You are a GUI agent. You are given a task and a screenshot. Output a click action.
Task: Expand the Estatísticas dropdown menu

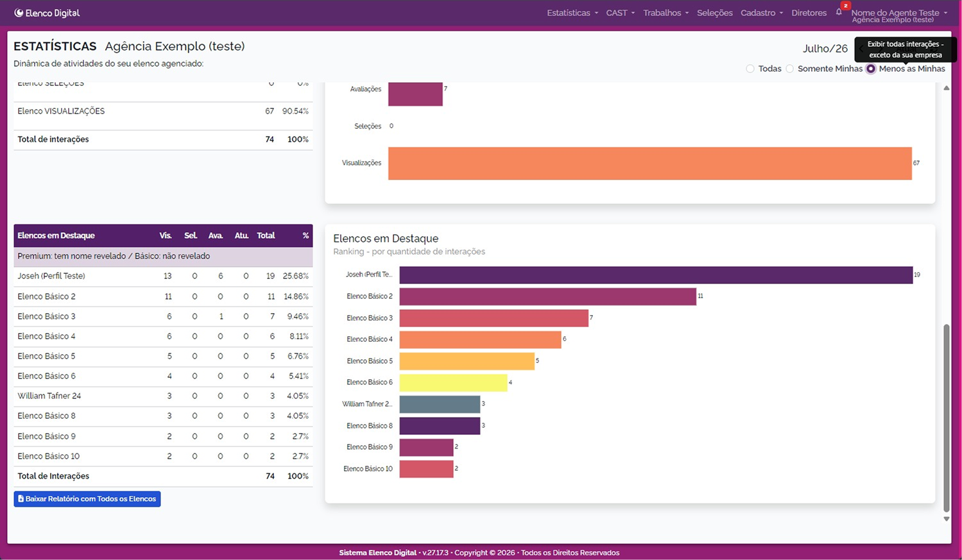572,13
